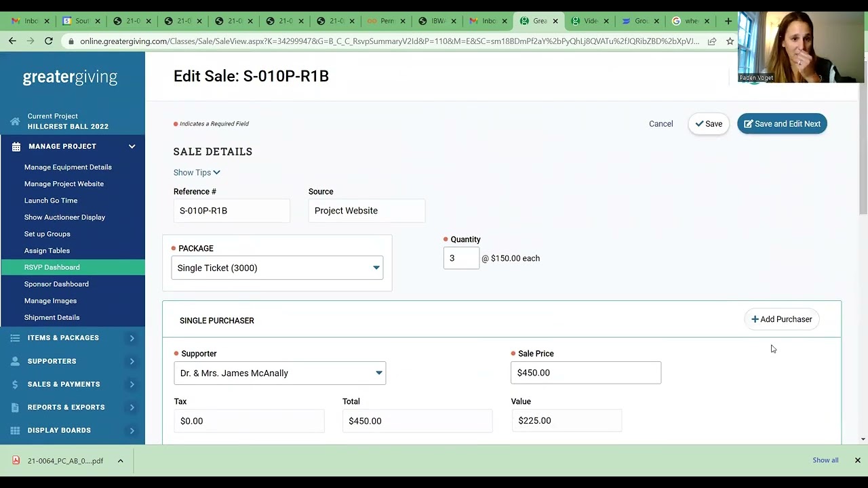The width and height of the screenshot is (868, 488).
Task: Open Manage Project Website
Action: [64, 184]
